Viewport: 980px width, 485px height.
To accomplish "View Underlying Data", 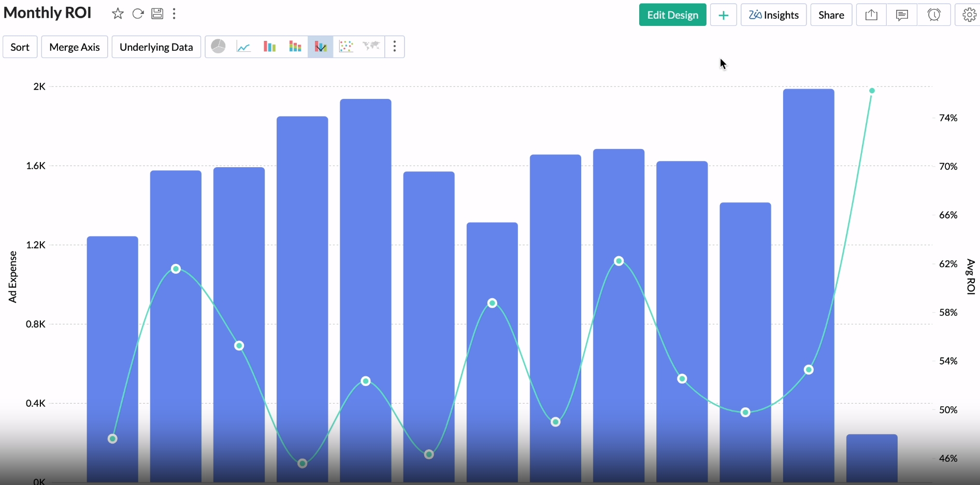I will click(x=156, y=47).
